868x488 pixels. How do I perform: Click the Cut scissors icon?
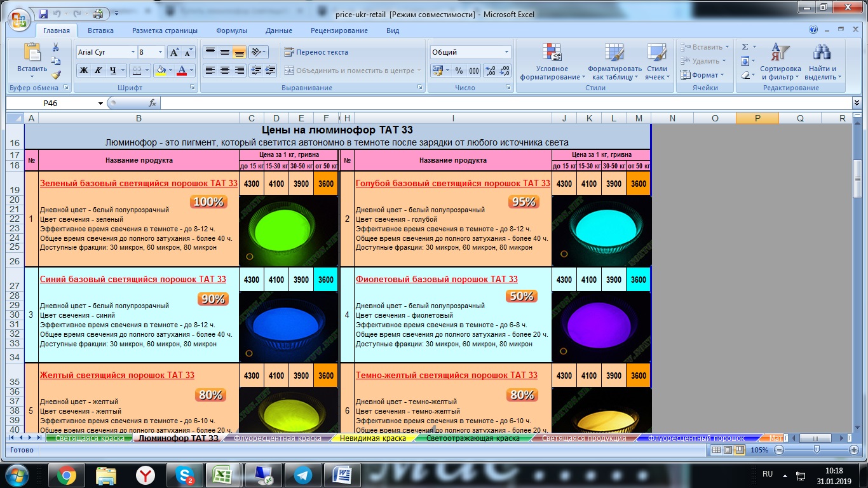pyautogui.click(x=56, y=47)
